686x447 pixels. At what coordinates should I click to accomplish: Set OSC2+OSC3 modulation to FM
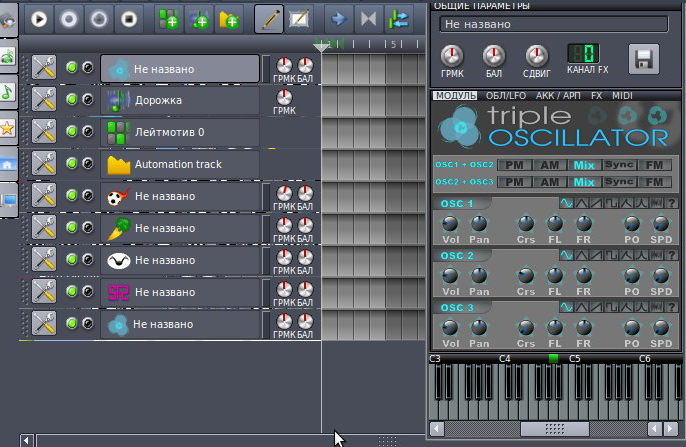[654, 182]
